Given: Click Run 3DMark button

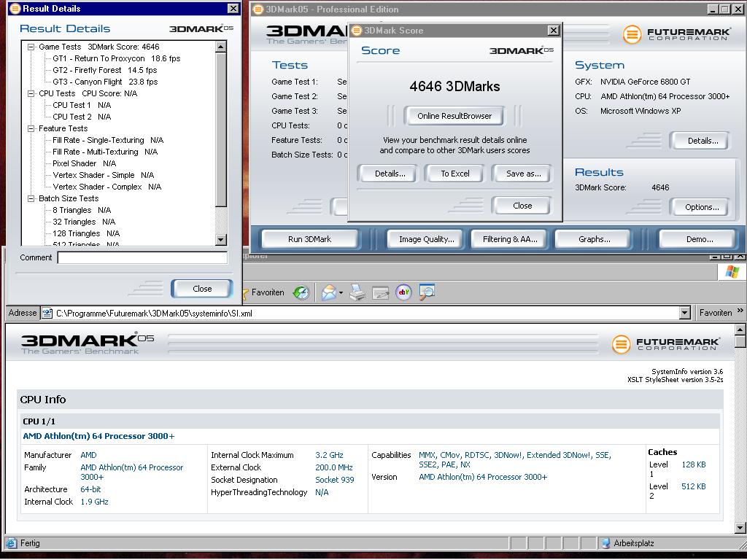Looking at the screenshot, I should point(309,239).
